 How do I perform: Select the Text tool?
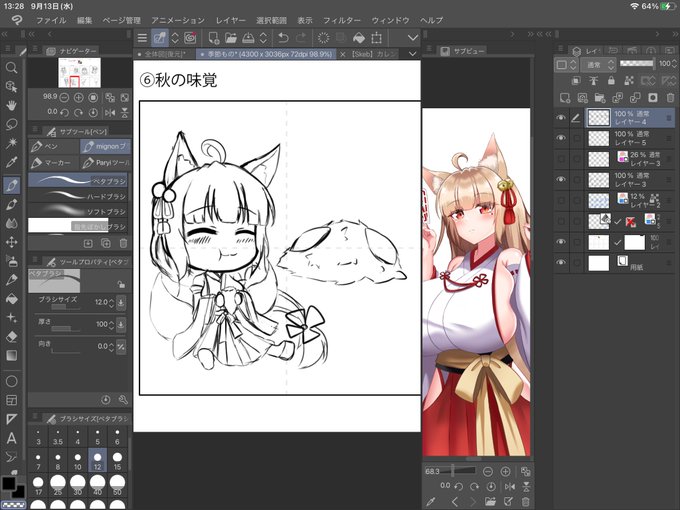pyautogui.click(x=12, y=438)
